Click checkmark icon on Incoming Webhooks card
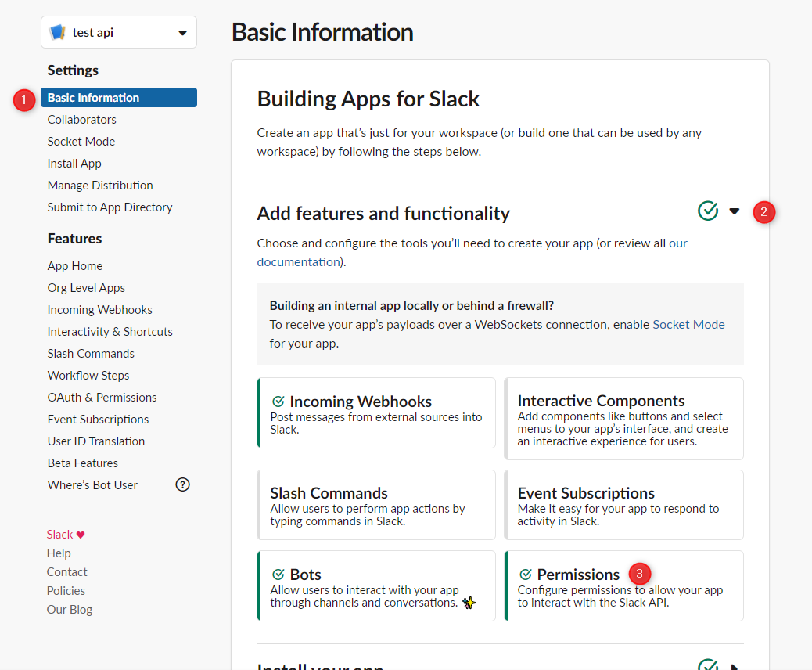 pyautogui.click(x=278, y=402)
